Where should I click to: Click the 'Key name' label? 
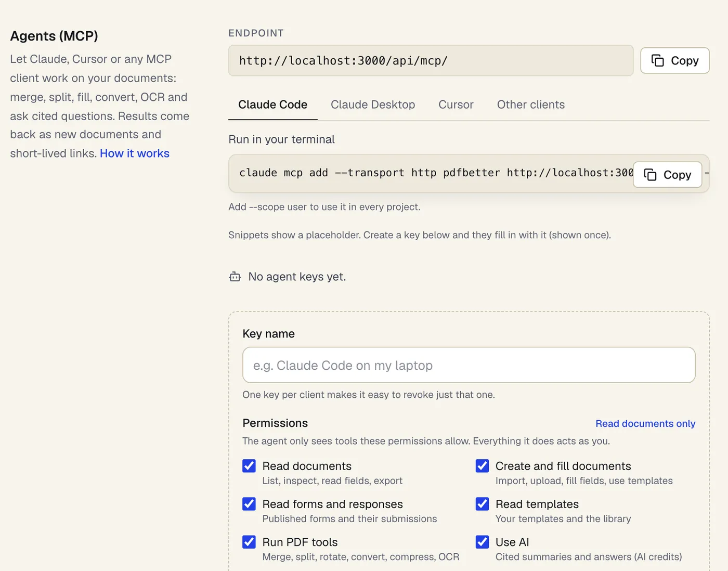[269, 334]
